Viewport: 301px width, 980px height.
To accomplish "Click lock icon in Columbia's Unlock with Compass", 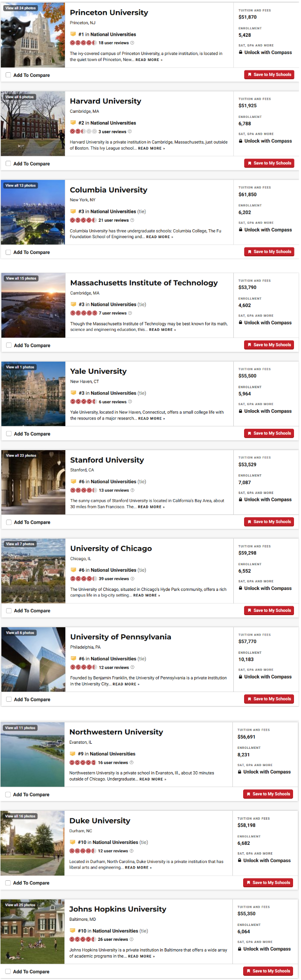I will click(240, 230).
